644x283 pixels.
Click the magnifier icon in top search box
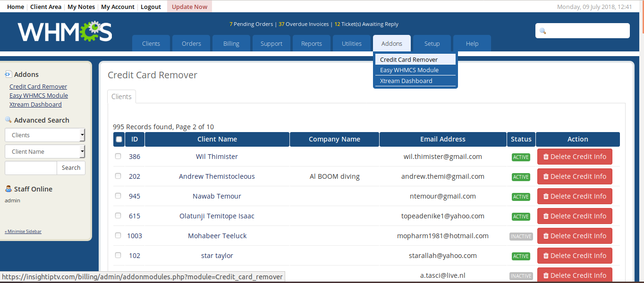pos(542,31)
